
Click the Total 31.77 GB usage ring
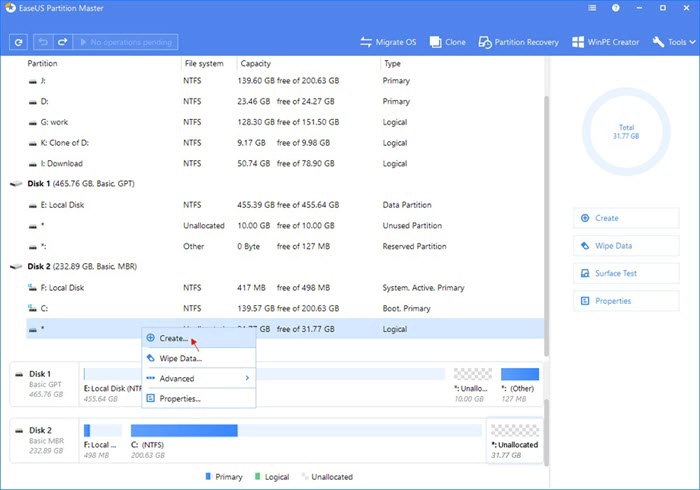point(626,132)
